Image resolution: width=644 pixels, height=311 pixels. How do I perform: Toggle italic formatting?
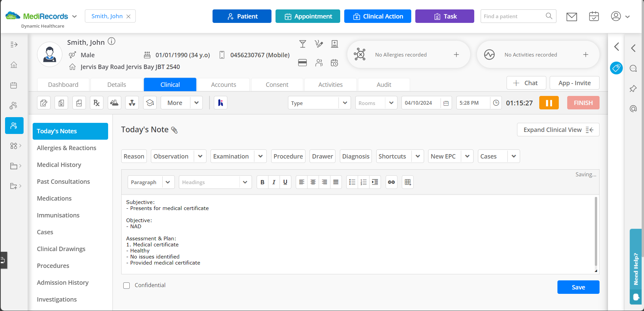(274, 182)
